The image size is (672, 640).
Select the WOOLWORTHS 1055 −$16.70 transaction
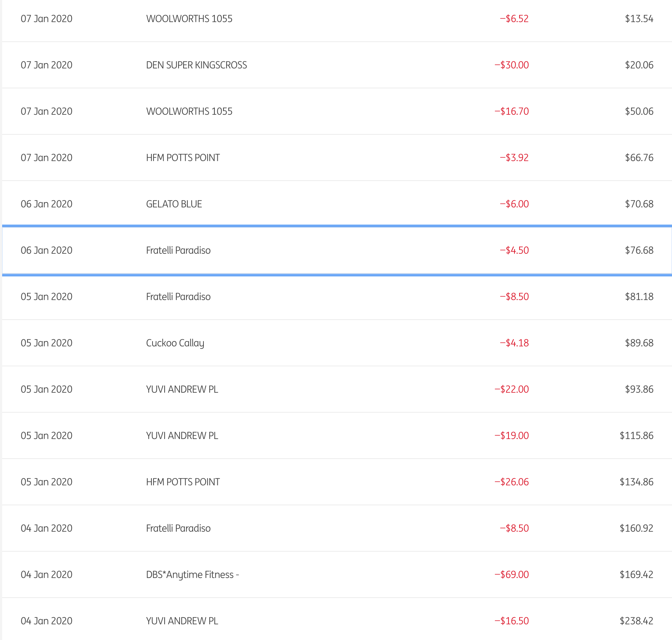point(189,111)
